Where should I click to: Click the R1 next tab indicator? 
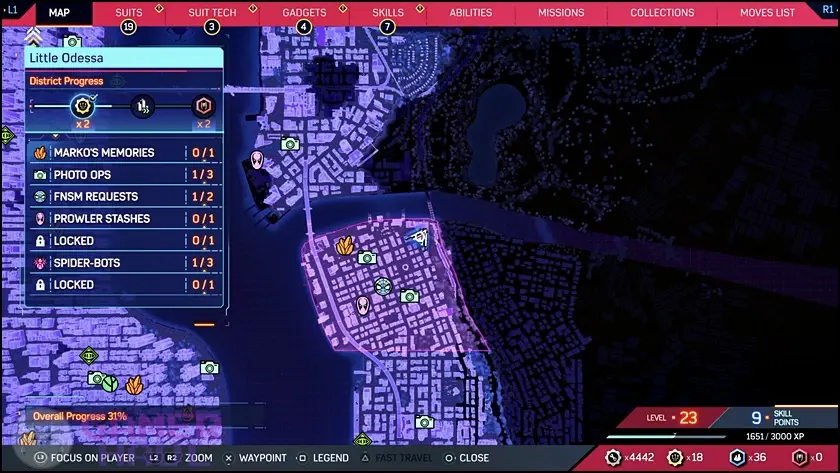point(828,10)
